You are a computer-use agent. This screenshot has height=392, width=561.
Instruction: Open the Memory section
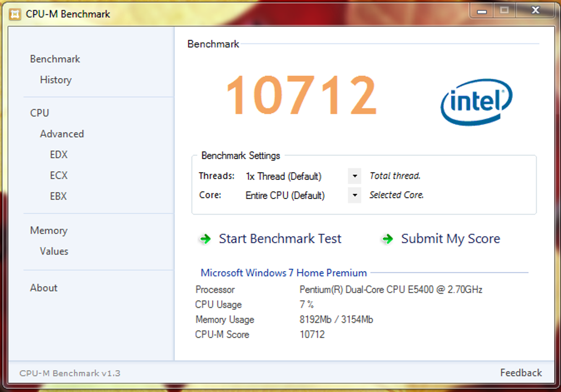click(48, 231)
